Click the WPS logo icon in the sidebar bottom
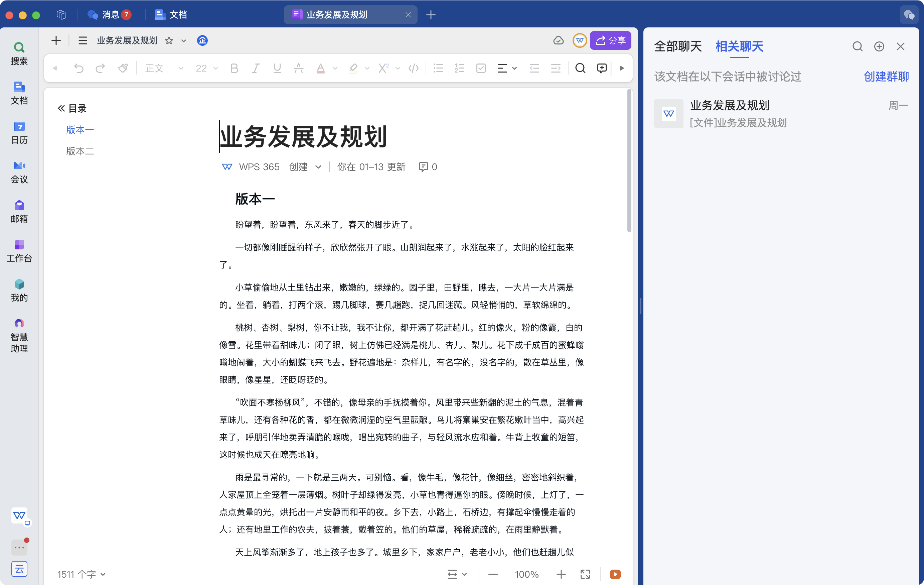This screenshot has height=585, width=924. click(19, 515)
